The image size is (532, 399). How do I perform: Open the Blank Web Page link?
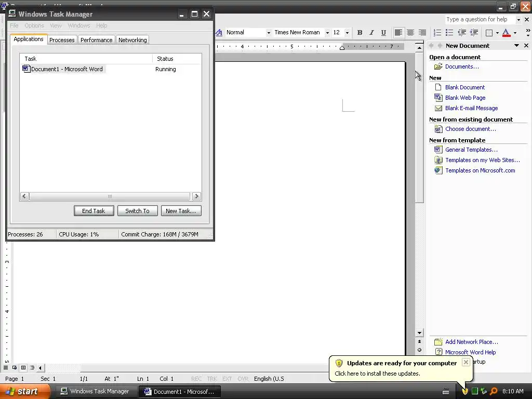pyautogui.click(x=465, y=98)
